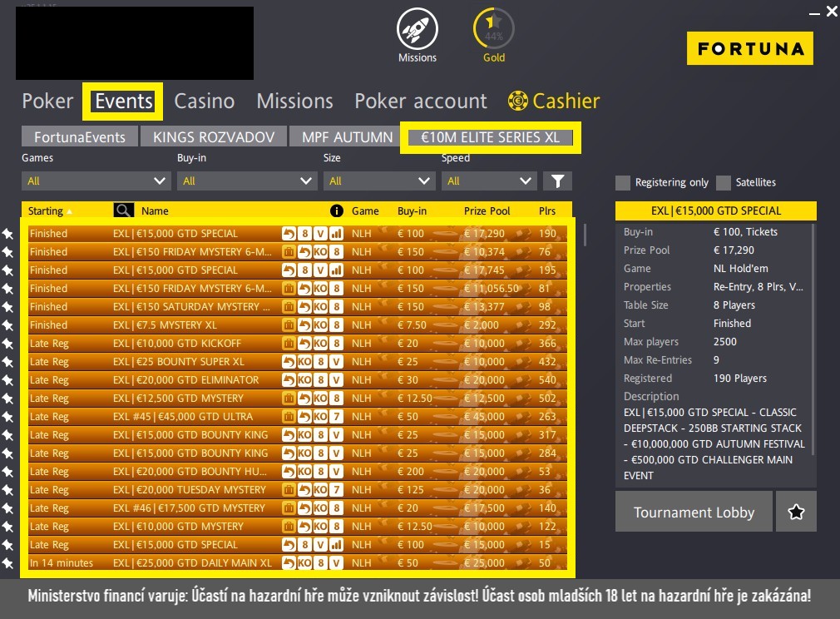Click the mystery chest icon on the €10,000 GTD KICKOFF row
The width and height of the screenshot is (840, 619).
pos(289,343)
